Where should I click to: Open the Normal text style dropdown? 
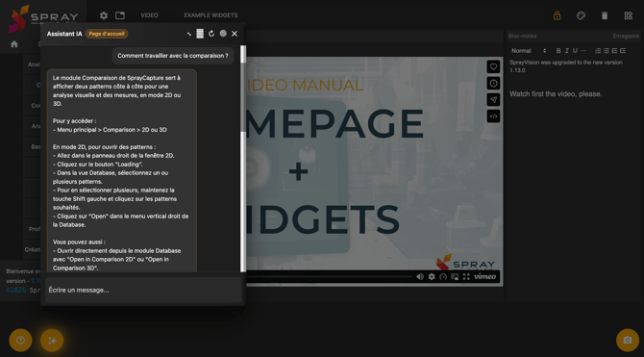529,51
